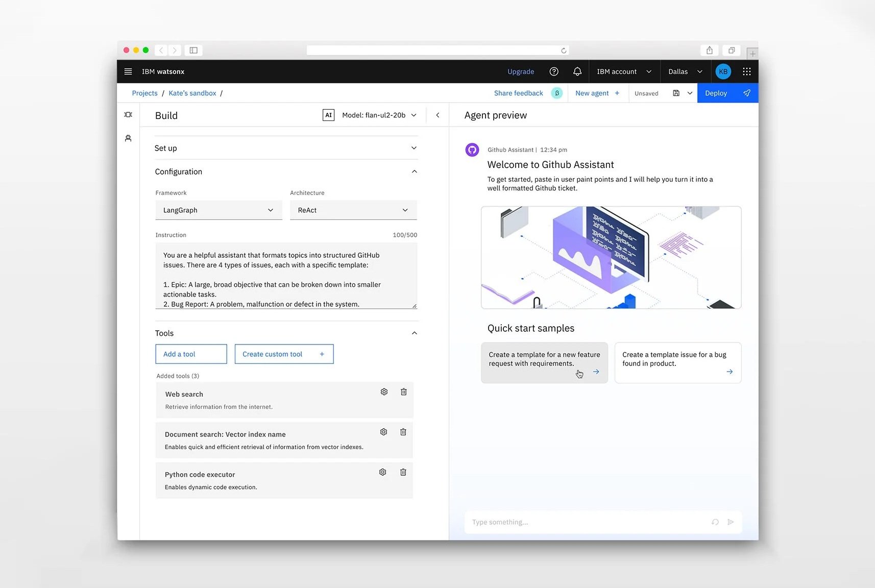Click the browser address bar
The image size is (875, 588).
[437, 50]
